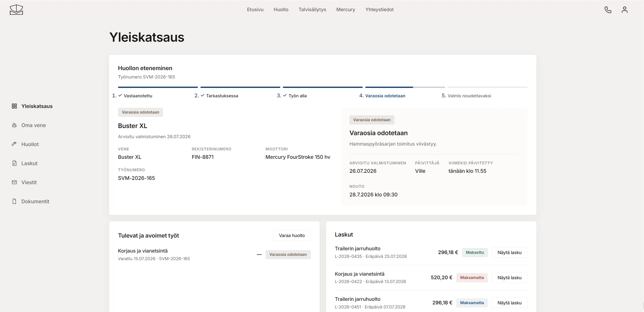Click the Oma vene boat icon
The height and width of the screenshot is (312, 644).
click(x=14, y=125)
